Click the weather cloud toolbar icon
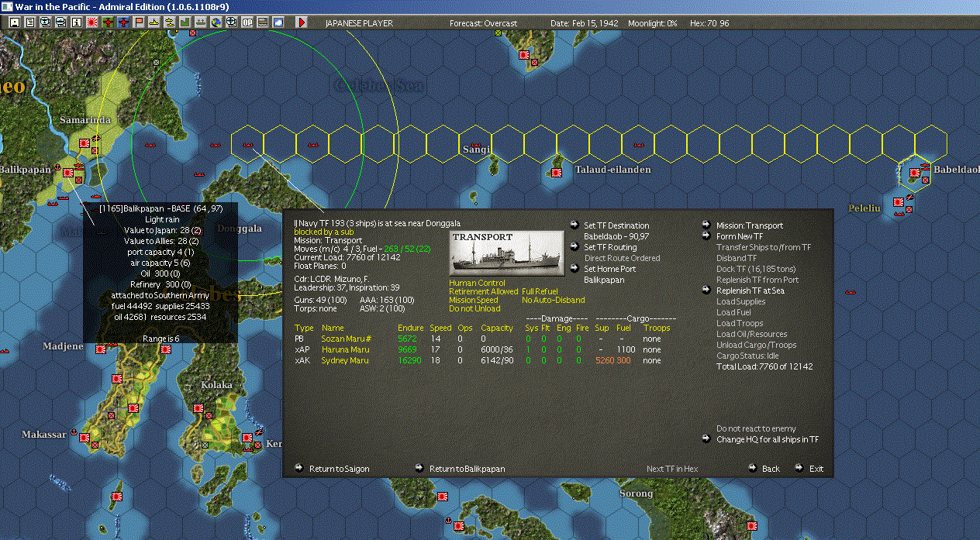Screen dimensions: 980x540 coord(278,22)
